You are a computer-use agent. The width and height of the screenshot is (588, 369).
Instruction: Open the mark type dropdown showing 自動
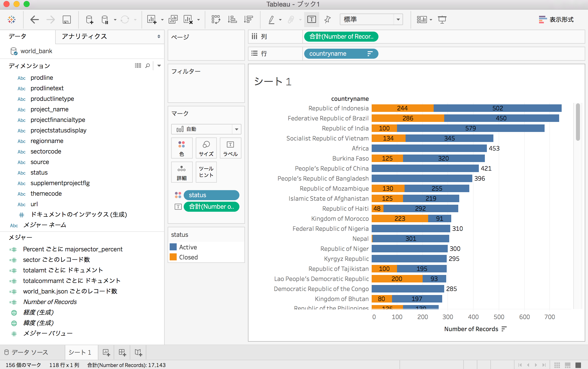click(236, 129)
